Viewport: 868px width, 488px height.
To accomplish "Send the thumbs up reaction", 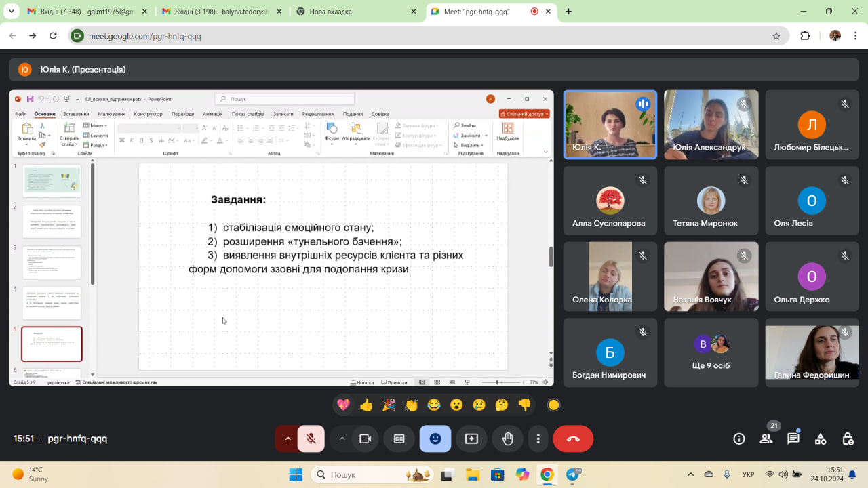I will tap(366, 405).
